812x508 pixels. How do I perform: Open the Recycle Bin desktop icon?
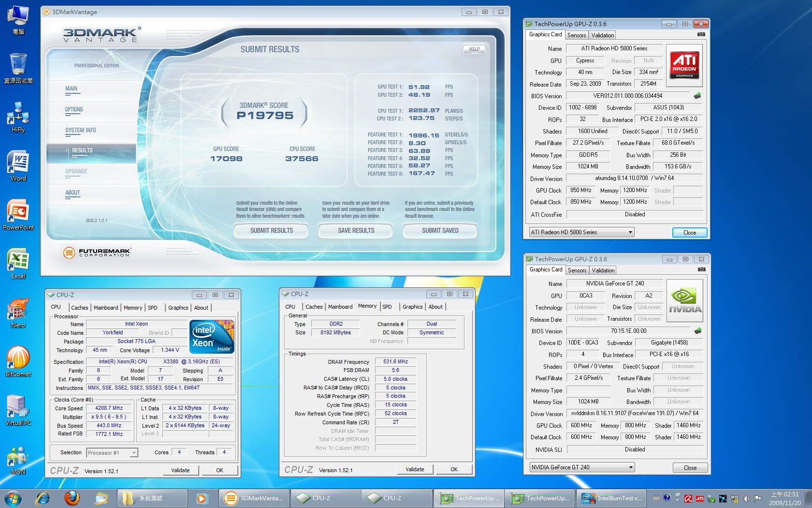coord(18,68)
